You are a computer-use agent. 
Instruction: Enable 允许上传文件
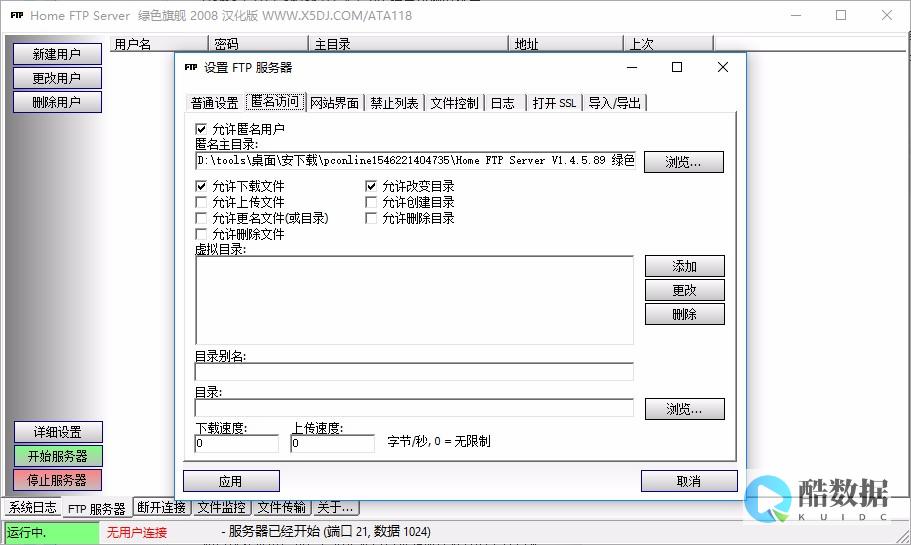pos(201,202)
